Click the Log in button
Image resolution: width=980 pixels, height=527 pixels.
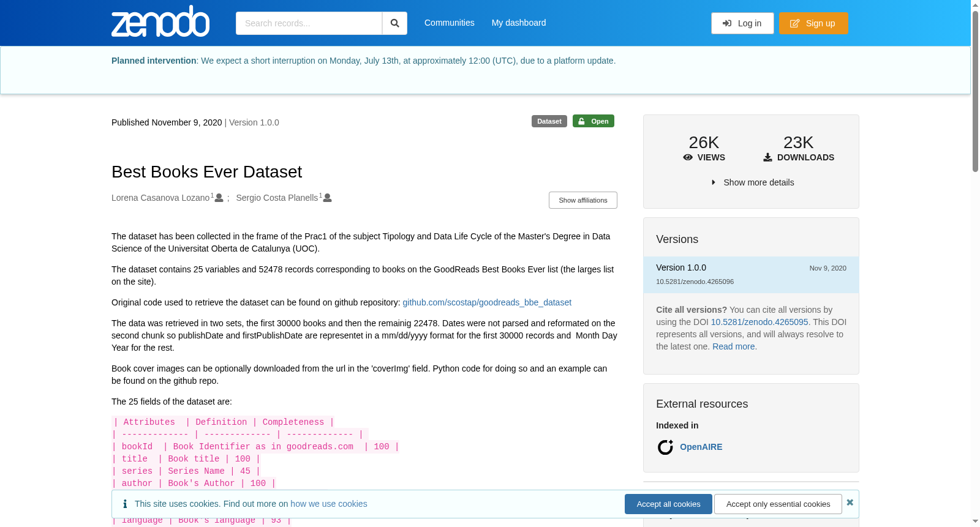[742, 23]
